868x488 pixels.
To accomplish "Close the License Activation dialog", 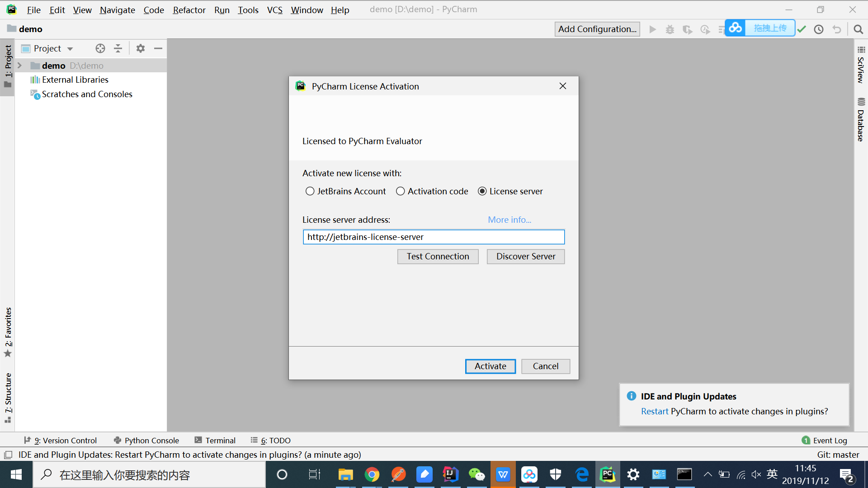I will (x=562, y=86).
